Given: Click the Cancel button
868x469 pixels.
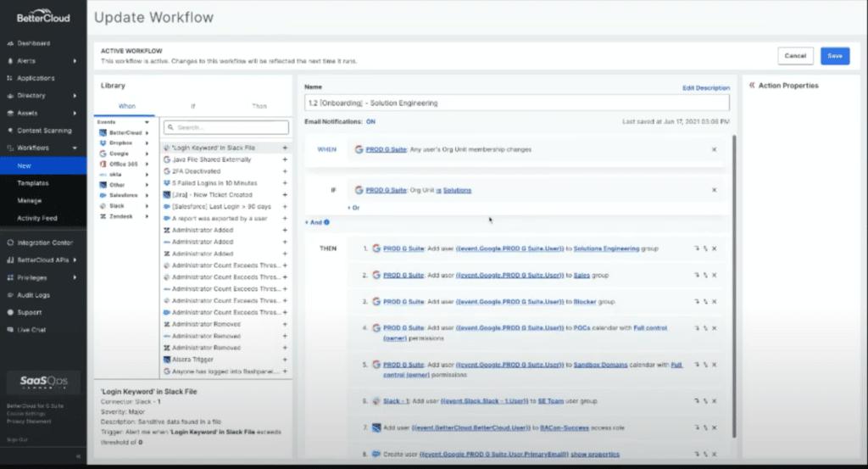Looking at the screenshot, I should (x=795, y=56).
